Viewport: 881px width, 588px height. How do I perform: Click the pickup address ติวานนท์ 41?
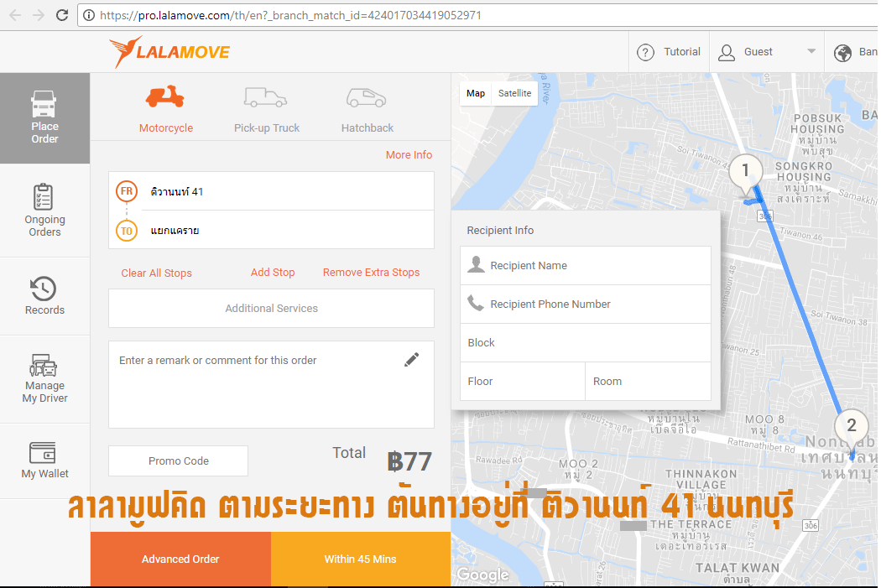(x=177, y=191)
